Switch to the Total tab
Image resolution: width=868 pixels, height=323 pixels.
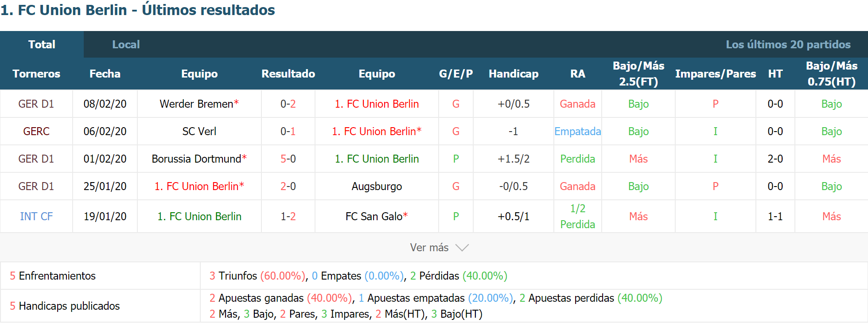(x=42, y=44)
